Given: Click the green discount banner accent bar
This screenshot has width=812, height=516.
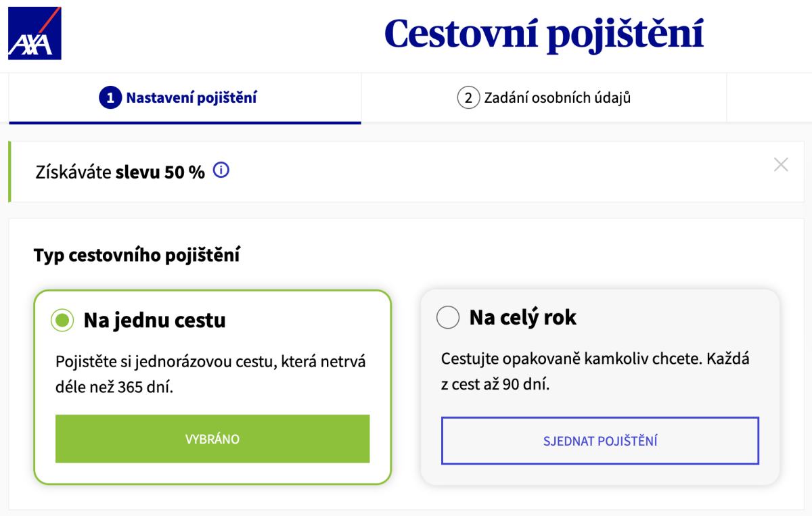Looking at the screenshot, I should pos(9,172).
